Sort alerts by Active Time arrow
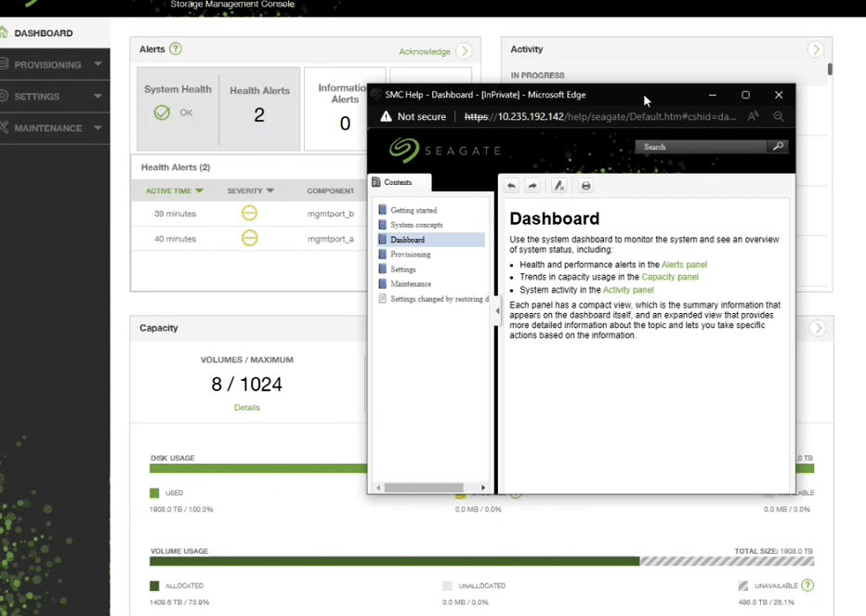Viewport: 866px width, 616px height. click(200, 190)
